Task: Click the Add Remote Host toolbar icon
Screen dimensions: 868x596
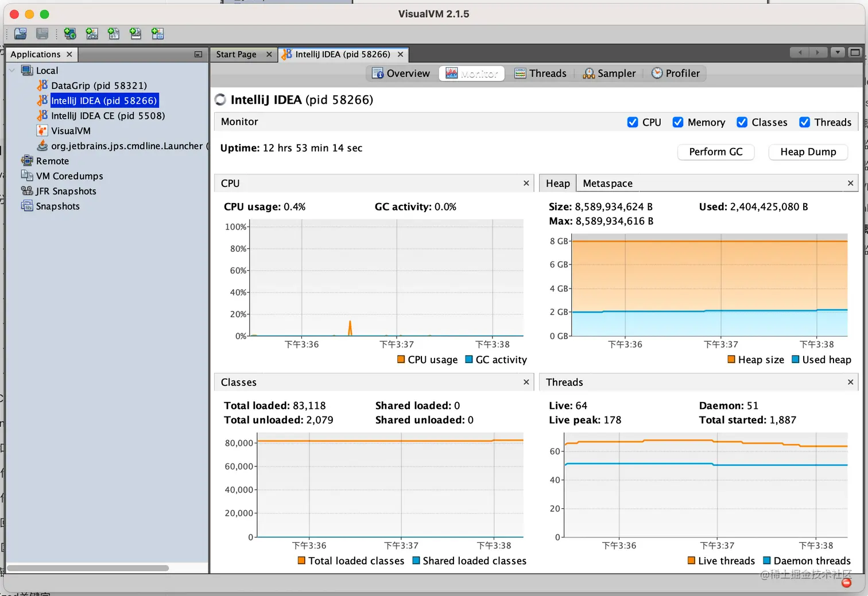Action: click(x=70, y=34)
